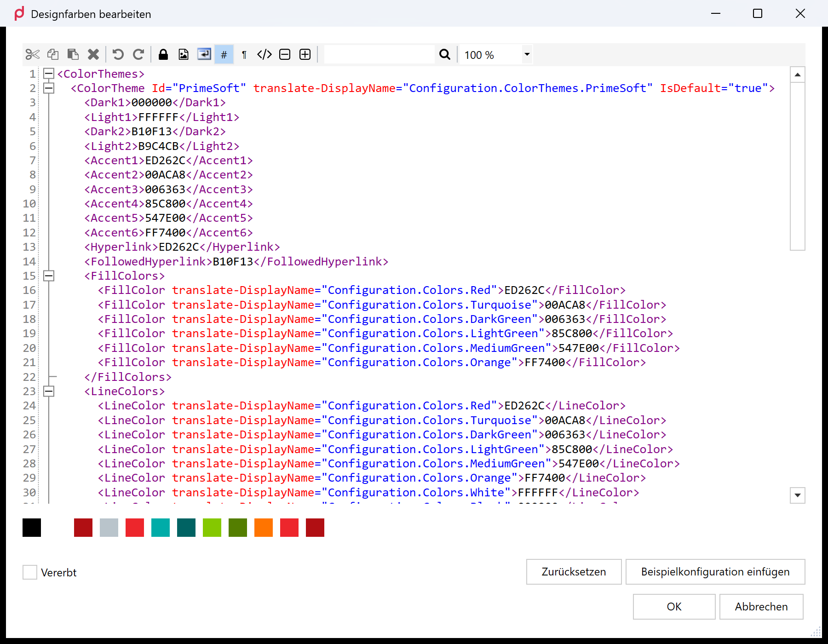Confirm dialog with OK

(674, 607)
